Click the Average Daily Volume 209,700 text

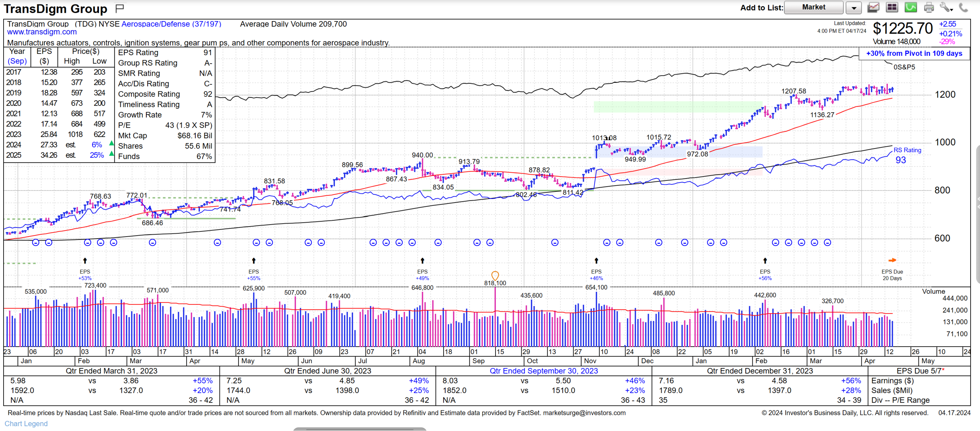(x=293, y=24)
